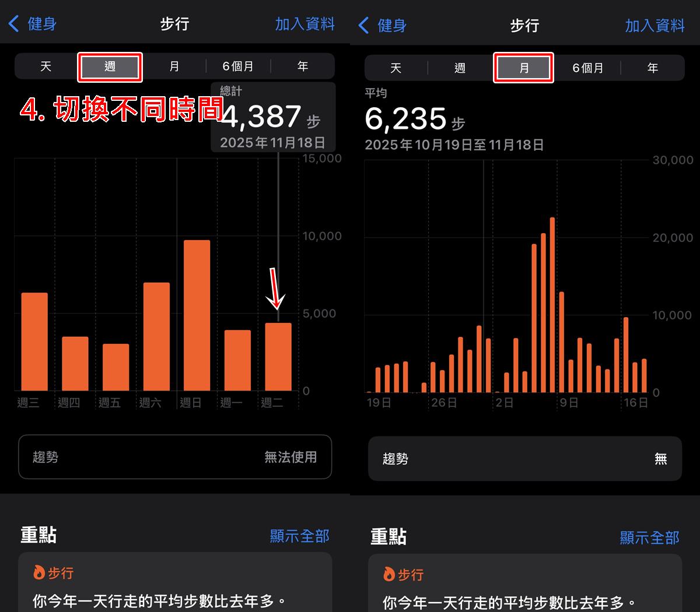Screen dimensions: 700x612
Task: Select 週 tab on right screen
Action: 460,68
